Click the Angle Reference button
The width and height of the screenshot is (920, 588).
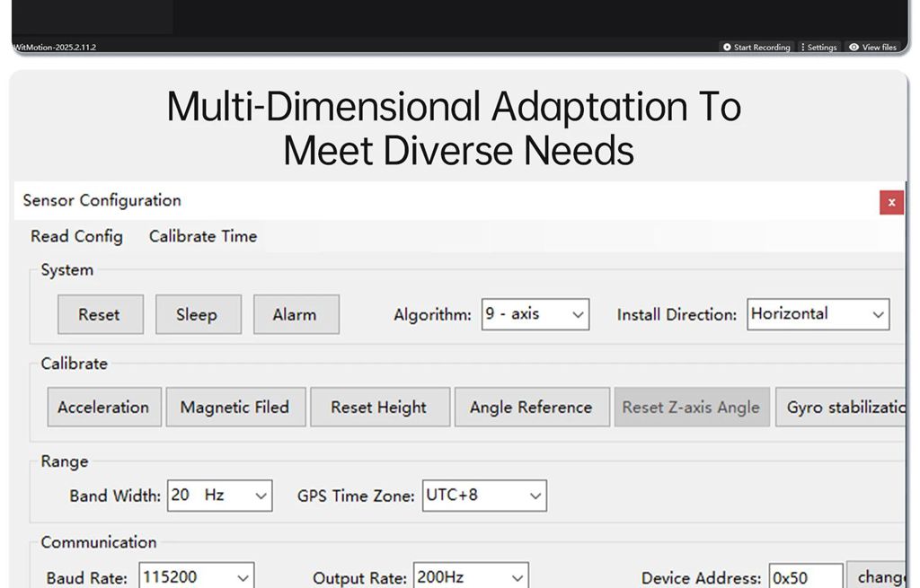point(530,407)
